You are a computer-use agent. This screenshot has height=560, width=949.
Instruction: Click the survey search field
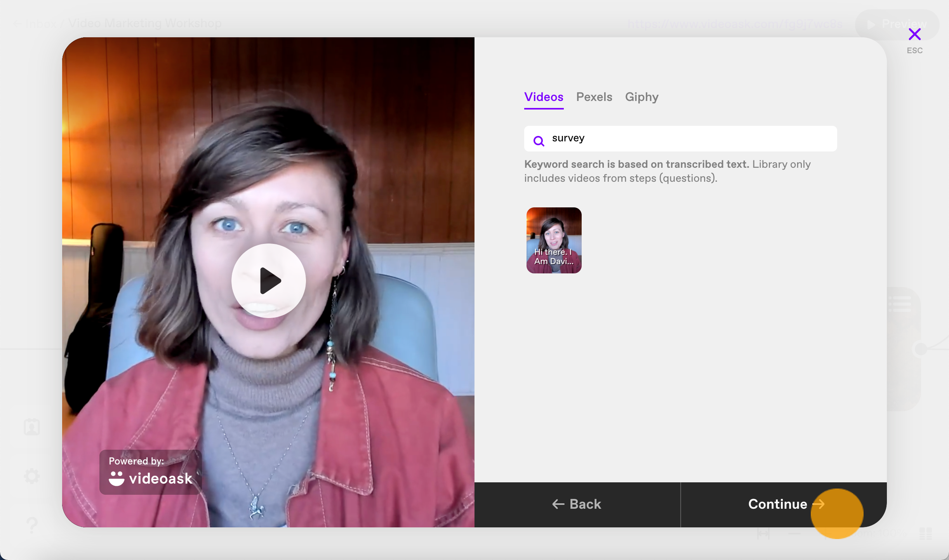click(680, 139)
